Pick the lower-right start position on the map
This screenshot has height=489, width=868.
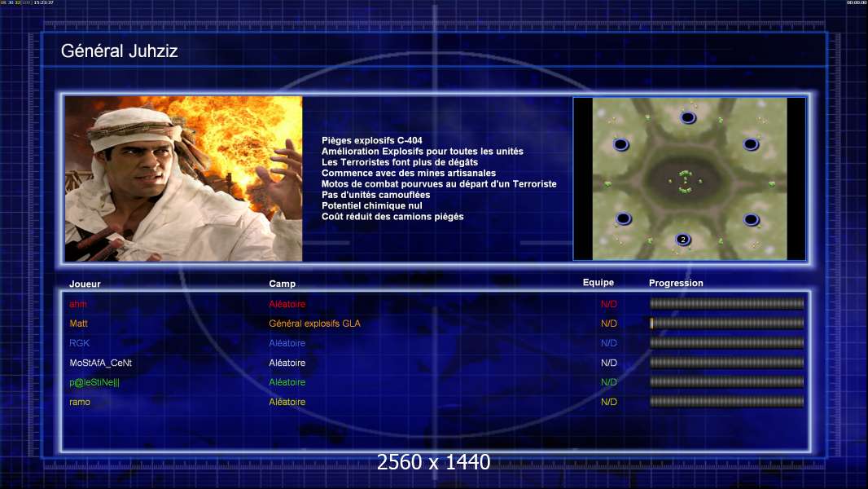click(752, 219)
